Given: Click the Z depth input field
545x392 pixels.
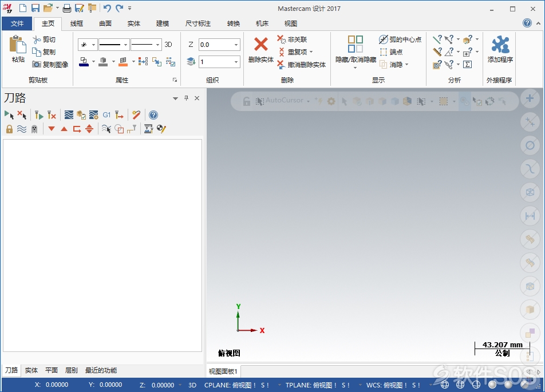Looking at the screenshot, I should click(216, 45).
